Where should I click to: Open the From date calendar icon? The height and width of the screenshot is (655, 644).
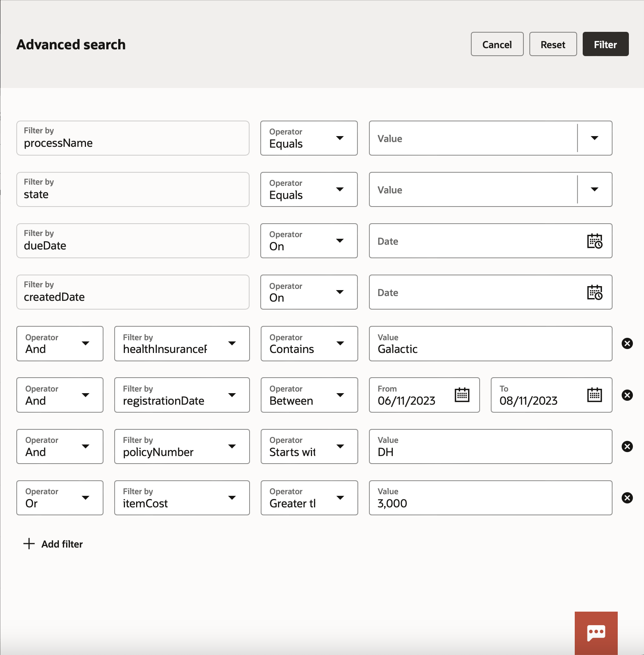pos(462,395)
